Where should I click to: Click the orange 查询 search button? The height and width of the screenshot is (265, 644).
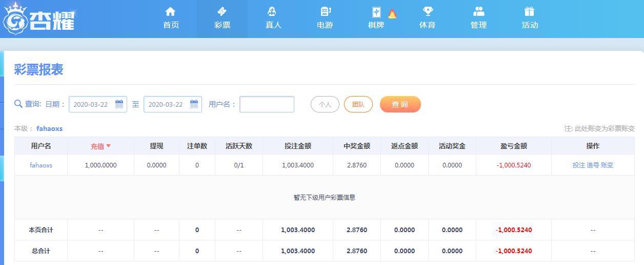[400, 104]
